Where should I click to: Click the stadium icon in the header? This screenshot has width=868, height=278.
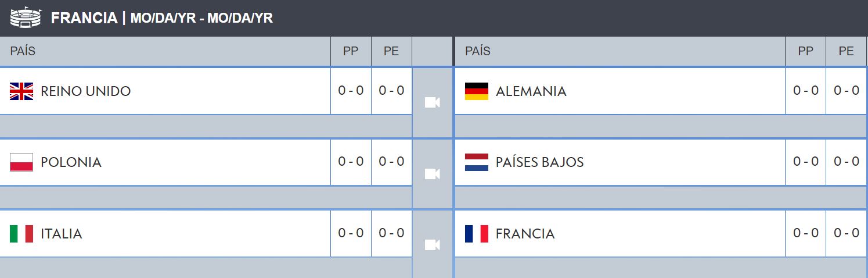26,17
